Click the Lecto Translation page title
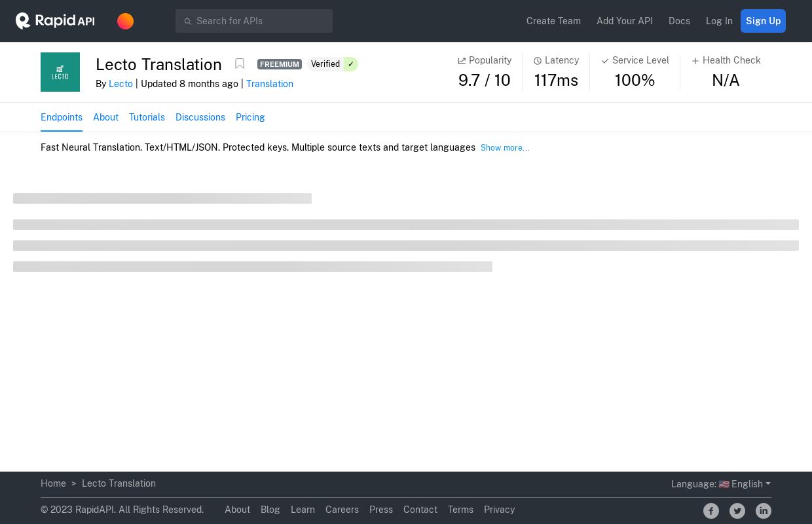Image resolution: width=812 pixels, height=524 pixels. point(158,64)
